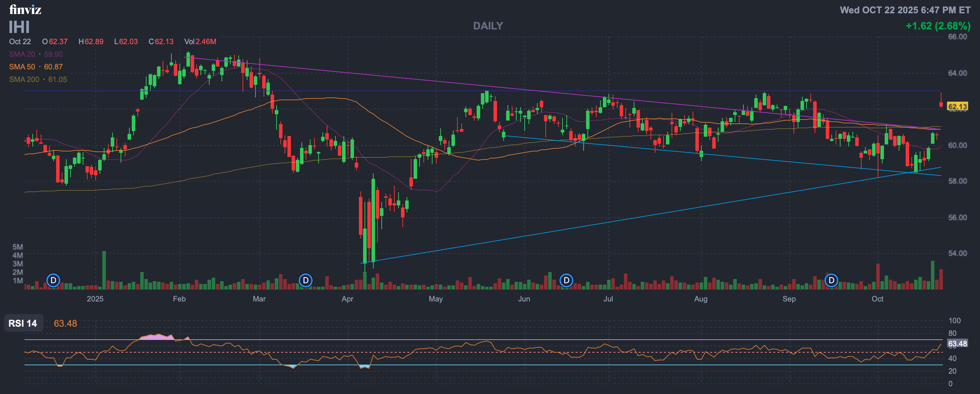
Task: Click the yellow 62.13 current price tag
Action: tap(957, 107)
